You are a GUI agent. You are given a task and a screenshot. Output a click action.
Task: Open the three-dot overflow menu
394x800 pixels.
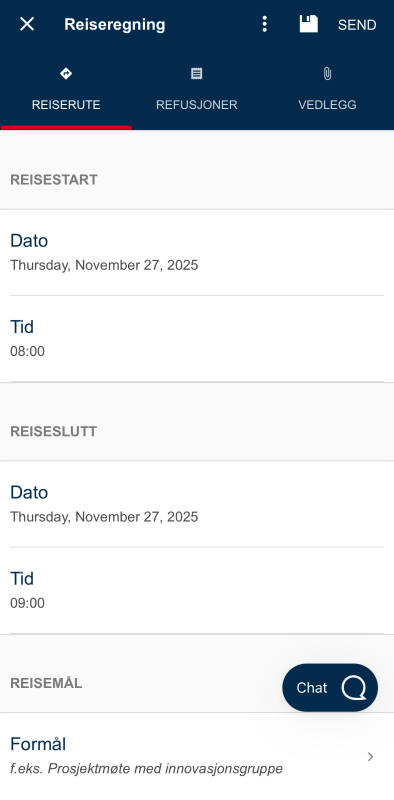264,24
